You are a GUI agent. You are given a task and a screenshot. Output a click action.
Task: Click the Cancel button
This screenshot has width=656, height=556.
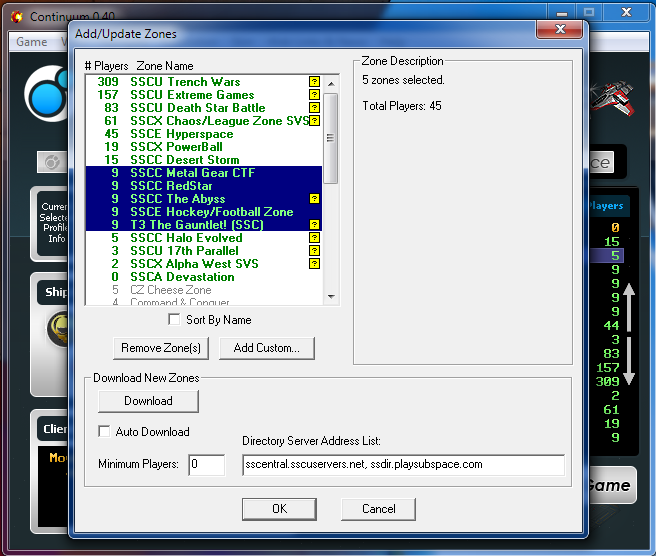tap(379, 509)
